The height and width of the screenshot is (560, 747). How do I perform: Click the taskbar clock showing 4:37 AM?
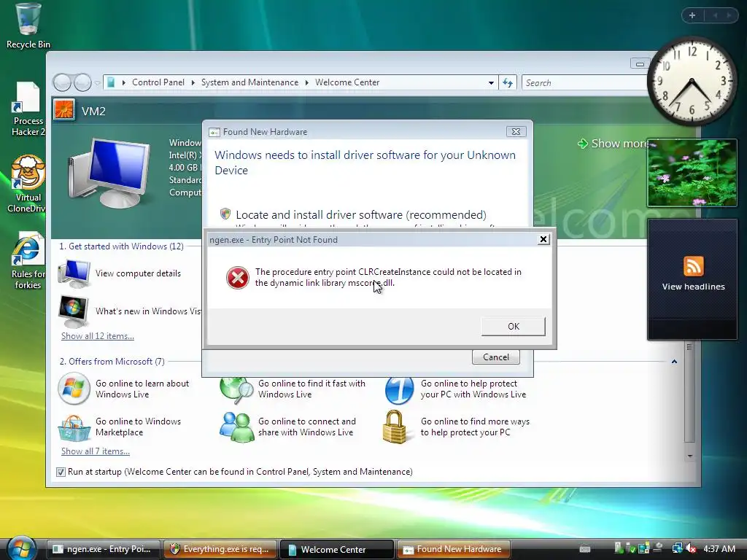pos(719,548)
